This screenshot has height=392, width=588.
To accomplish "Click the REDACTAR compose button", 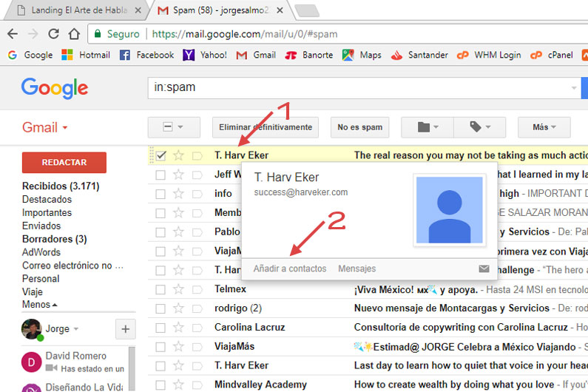I will click(x=64, y=163).
